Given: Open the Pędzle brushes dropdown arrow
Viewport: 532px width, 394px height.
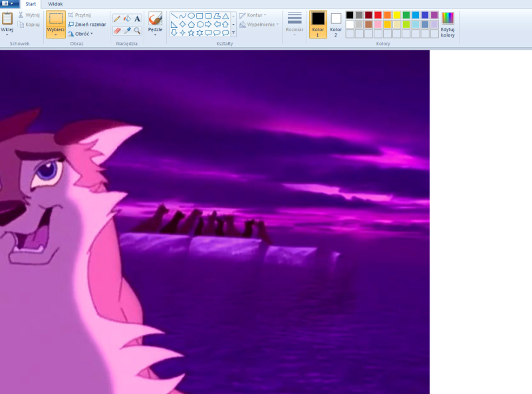Looking at the screenshot, I should (x=156, y=35).
